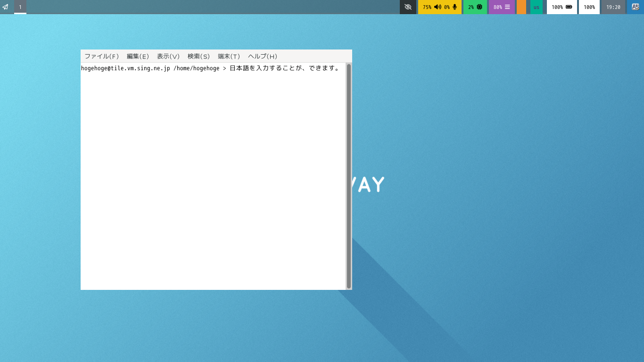
Task: Open the 端末(T) menu
Action: click(229, 56)
